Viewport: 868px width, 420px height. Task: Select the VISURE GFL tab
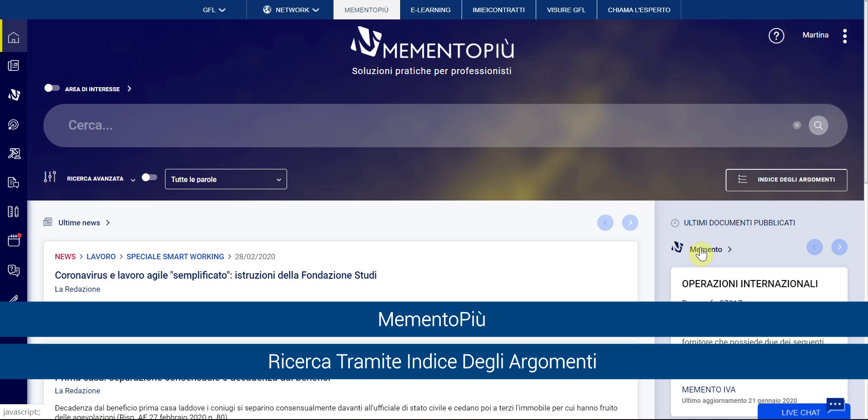click(566, 9)
